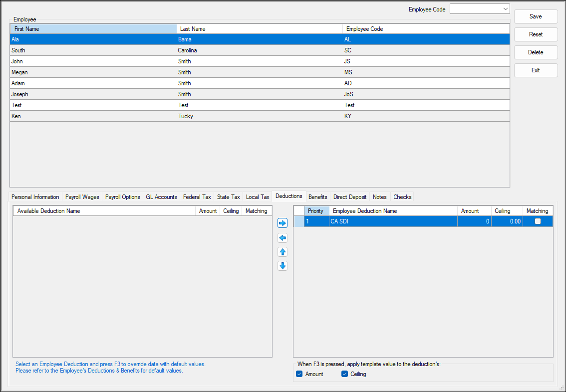Click the left arrow to remove deduction
This screenshot has height=392, width=566.
[283, 238]
